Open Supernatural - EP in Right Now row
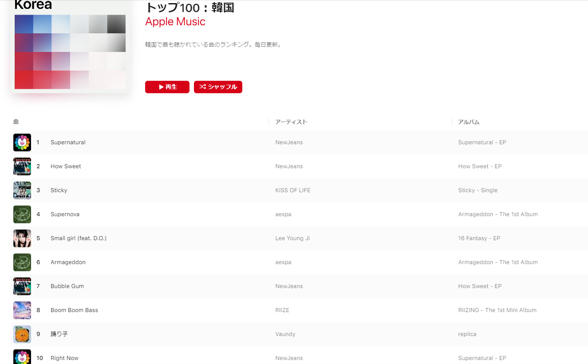This screenshot has height=364, width=588. pos(482,358)
